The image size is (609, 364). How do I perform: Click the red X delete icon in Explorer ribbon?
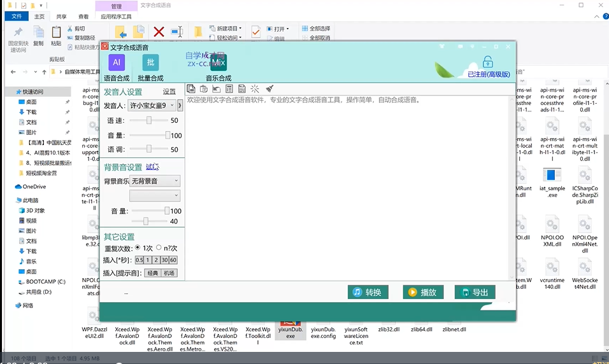pos(159,32)
